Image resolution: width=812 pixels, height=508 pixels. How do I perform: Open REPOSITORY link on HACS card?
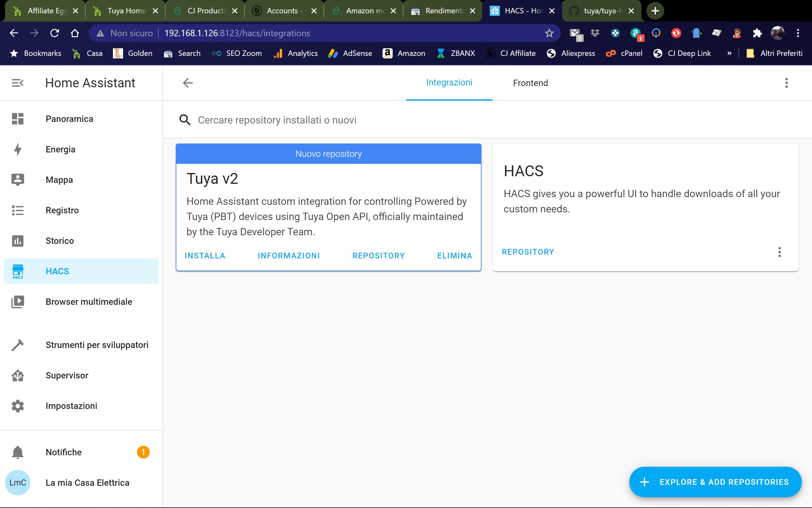pyautogui.click(x=528, y=252)
